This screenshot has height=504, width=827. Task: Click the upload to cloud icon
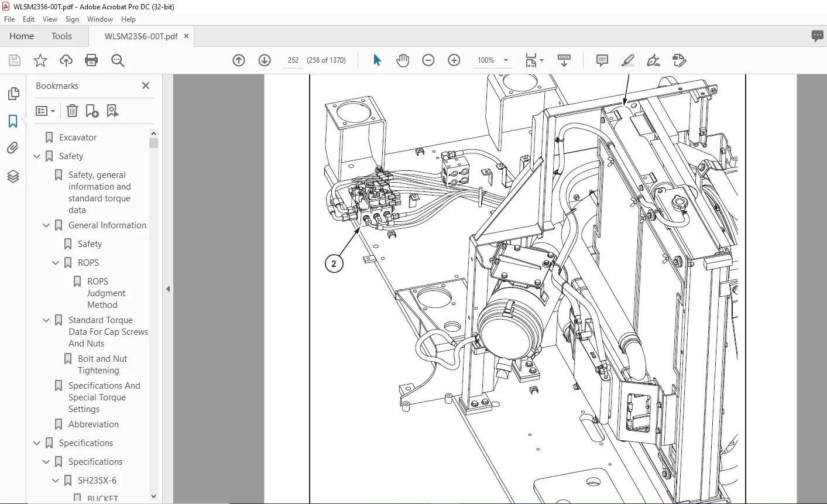pyautogui.click(x=66, y=60)
